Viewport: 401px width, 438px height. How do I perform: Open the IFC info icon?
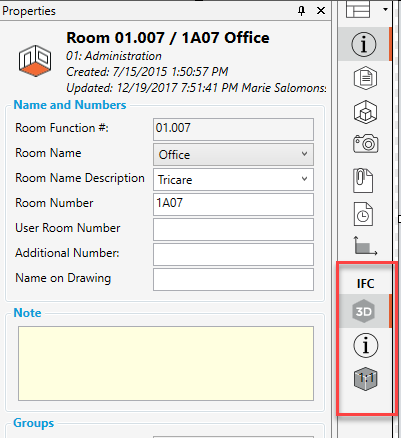(366, 345)
